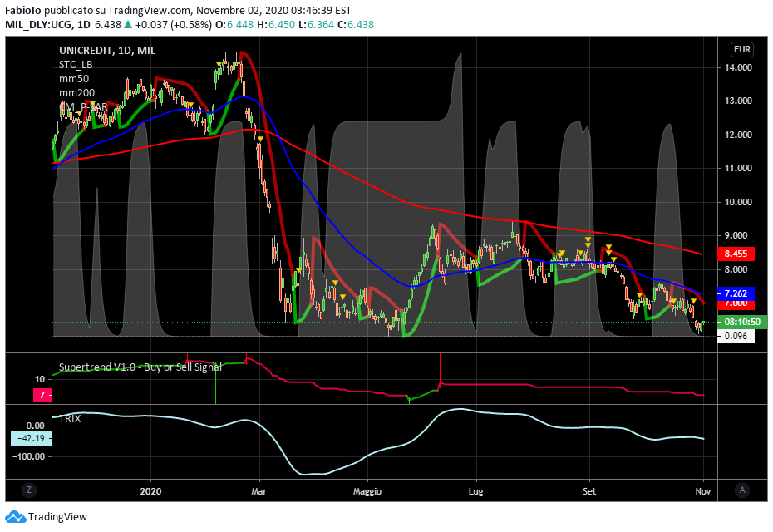The width and height of the screenshot is (773, 532).
Task: Click the MIL_DLY:UCG, 1D symbol text
Action: click(x=48, y=25)
